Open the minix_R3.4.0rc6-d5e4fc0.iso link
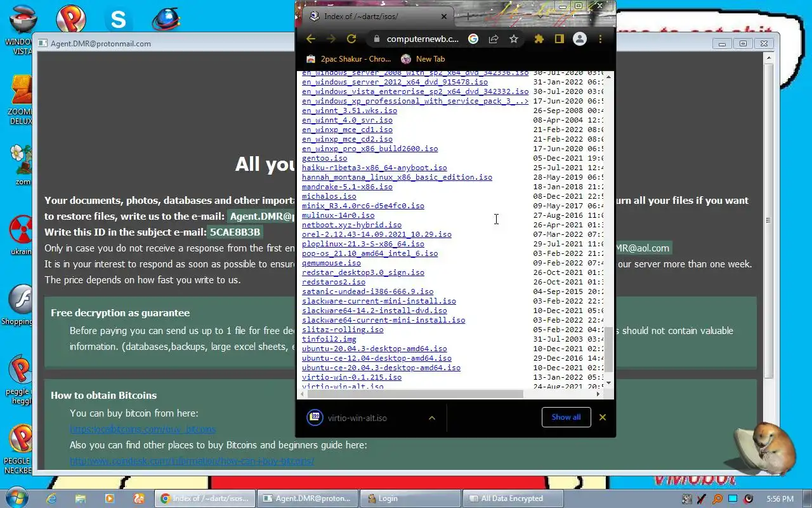Viewport: 812px width, 508px height. 363,206
